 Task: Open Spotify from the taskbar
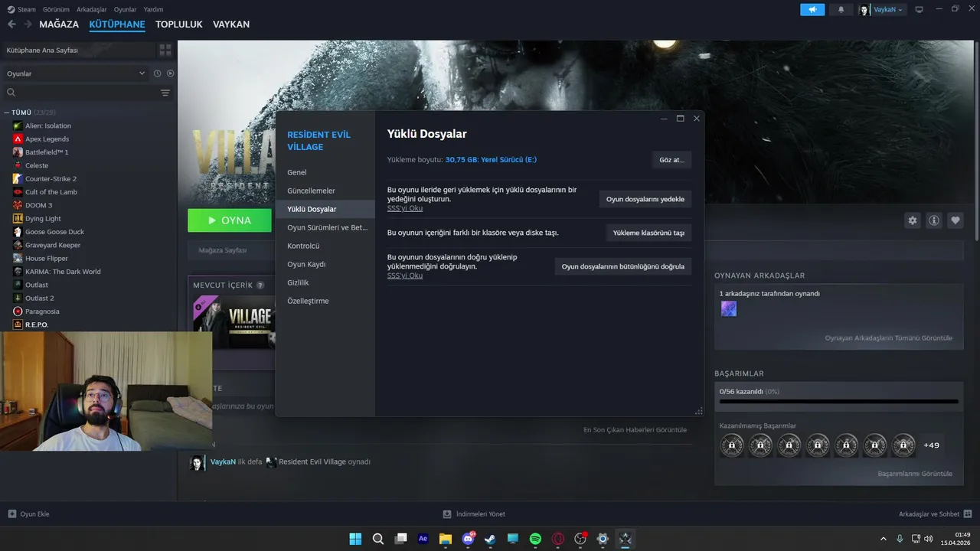coord(535,539)
